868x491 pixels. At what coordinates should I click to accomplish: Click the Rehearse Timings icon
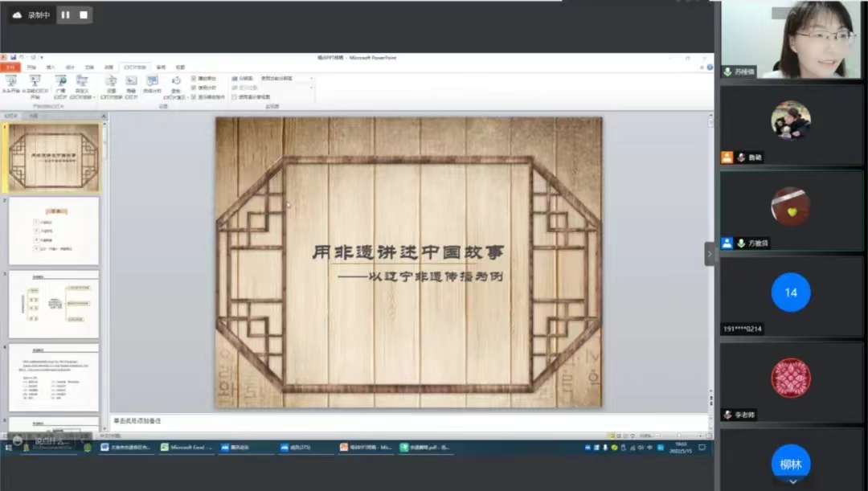pos(152,81)
